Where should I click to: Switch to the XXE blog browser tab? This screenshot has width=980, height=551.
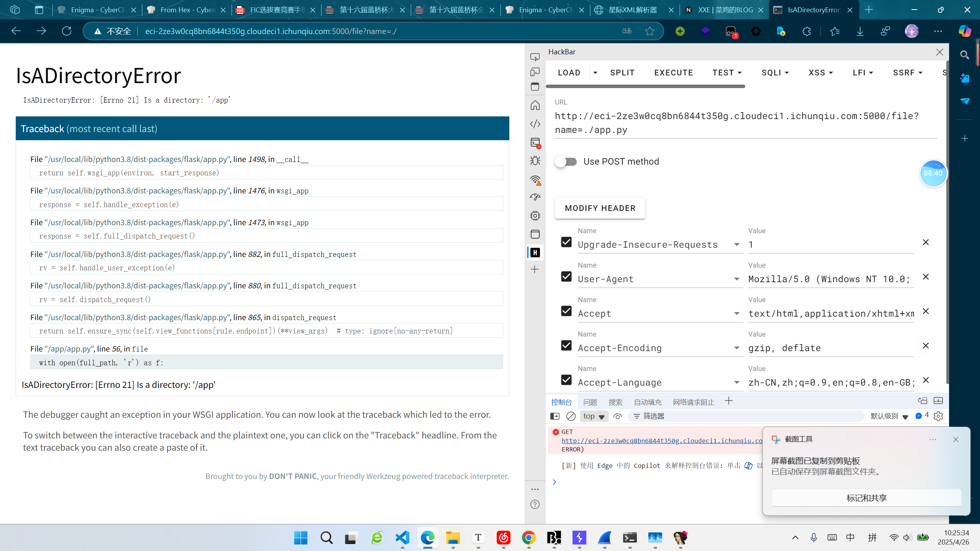click(725, 10)
